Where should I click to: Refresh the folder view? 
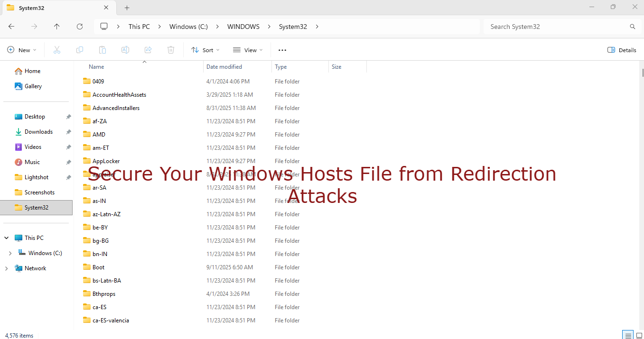pyautogui.click(x=79, y=27)
